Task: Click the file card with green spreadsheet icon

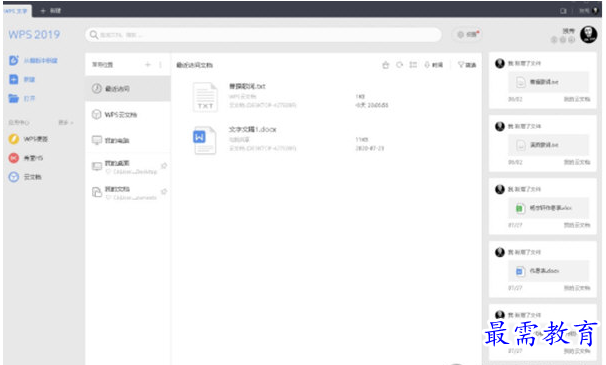Action: click(x=549, y=208)
